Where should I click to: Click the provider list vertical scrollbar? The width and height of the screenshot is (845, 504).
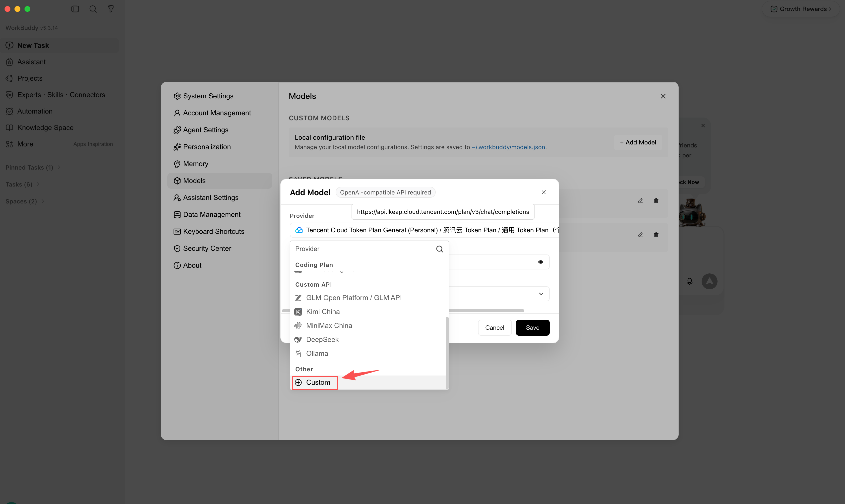point(447,353)
